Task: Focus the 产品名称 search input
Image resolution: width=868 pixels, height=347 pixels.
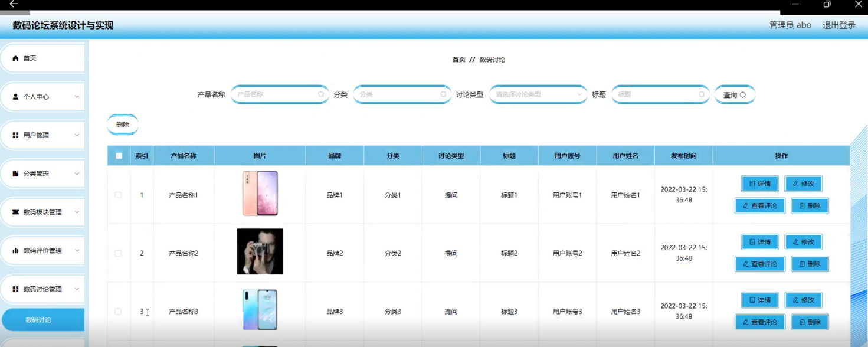Action: pyautogui.click(x=280, y=94)
